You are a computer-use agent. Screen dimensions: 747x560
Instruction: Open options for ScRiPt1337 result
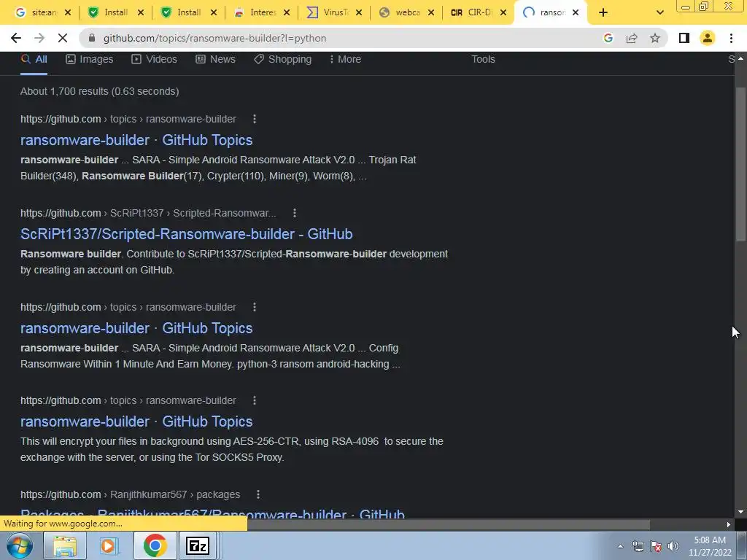[x=295, y=213]
